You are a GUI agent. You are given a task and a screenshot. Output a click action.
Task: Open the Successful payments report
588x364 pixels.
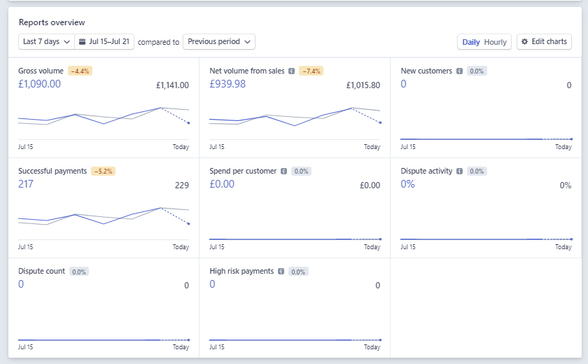pos(52,171)
